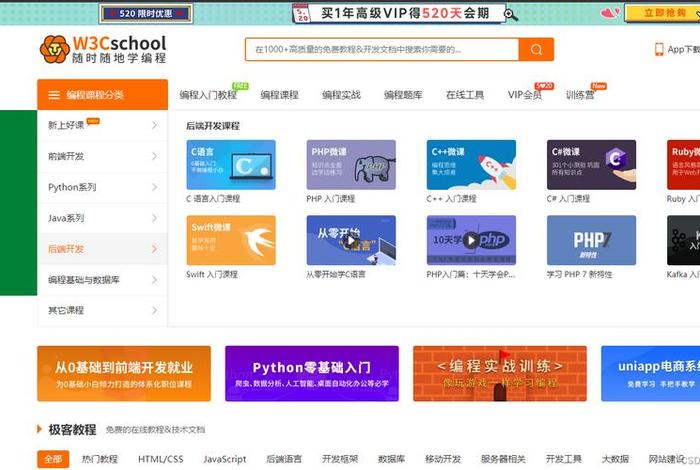This screenshot has height=470, width=700.
Task: Open 编程实战 nav item
Action: click(342, 95)
